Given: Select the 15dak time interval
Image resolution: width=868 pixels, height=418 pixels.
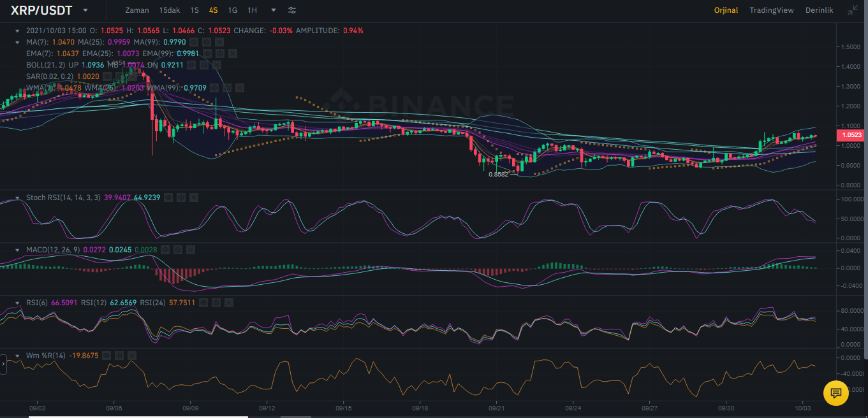Looking at the screenshot, I should pyautogui.click(x=170, y=10).
